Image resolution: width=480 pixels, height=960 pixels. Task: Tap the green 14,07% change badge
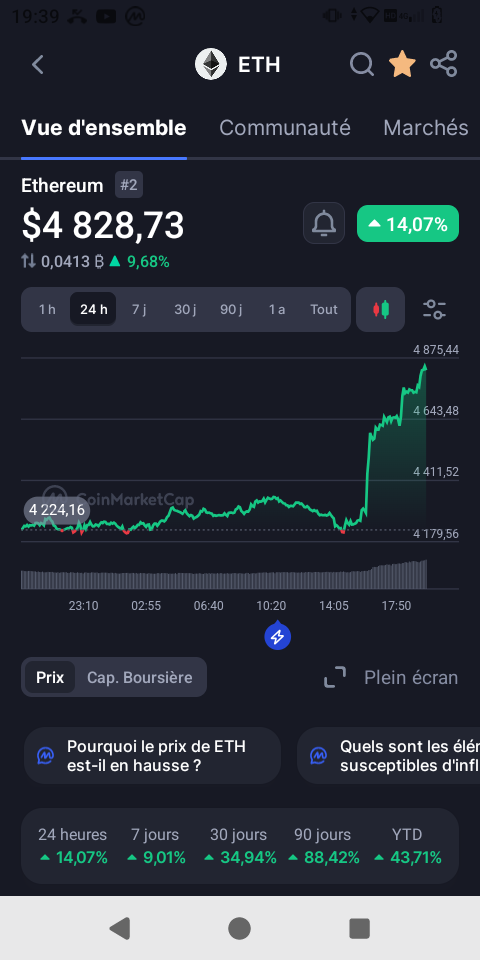click(408, 224)
